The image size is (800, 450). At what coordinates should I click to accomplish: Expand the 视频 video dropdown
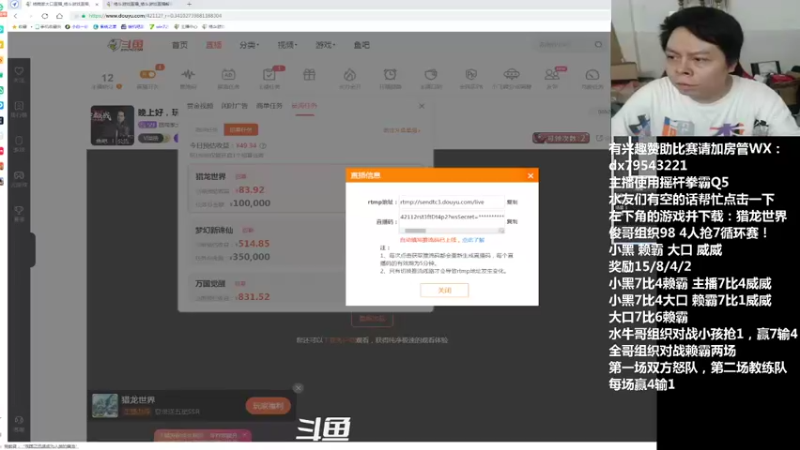(287, 45)
